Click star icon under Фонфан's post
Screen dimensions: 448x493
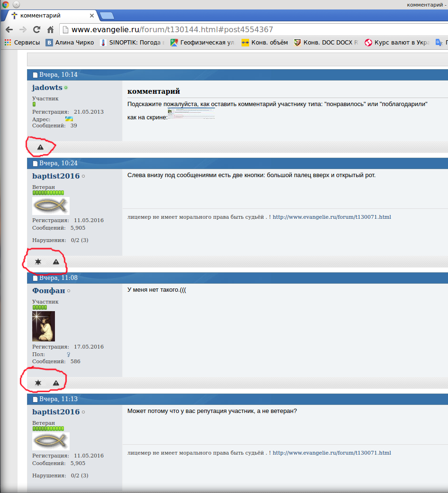38,383
